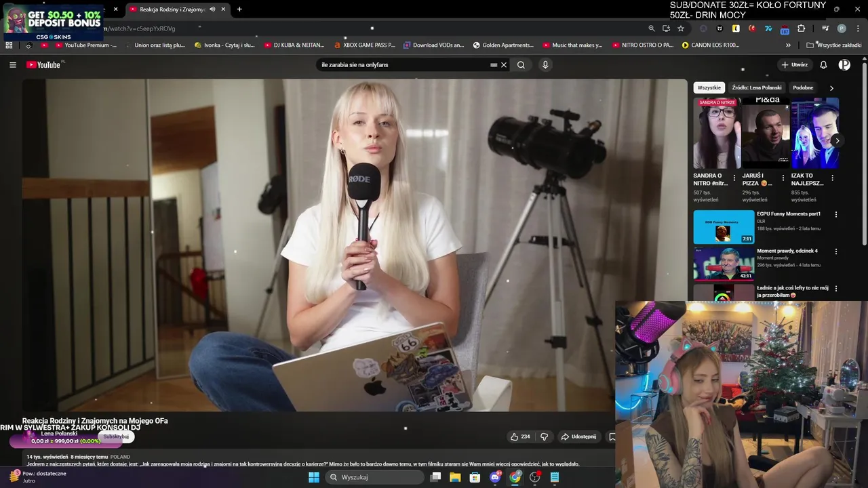Viewport: 868px width, 488px height.
Task: Open the 7TV extension icon
Action: coord(768,28)
